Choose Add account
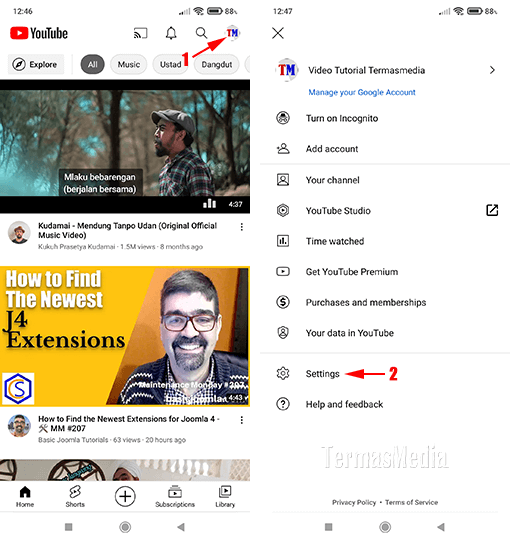 click(x=332, y=149)
